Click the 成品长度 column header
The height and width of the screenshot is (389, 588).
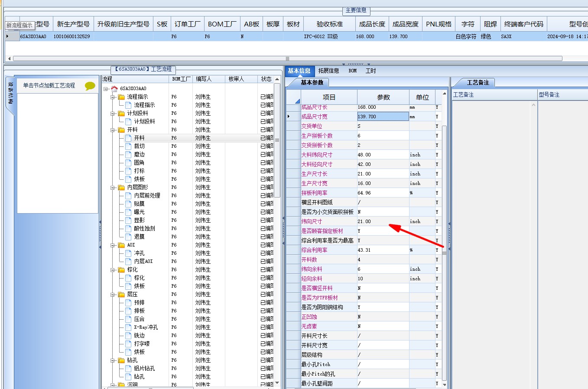coord(372,24)
